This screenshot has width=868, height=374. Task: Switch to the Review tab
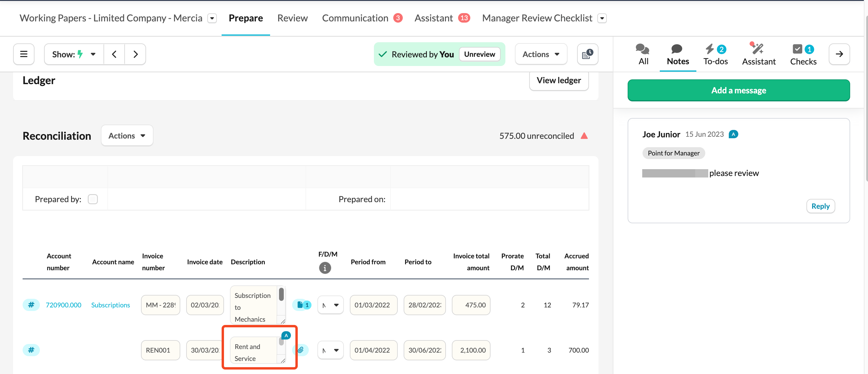292,18
